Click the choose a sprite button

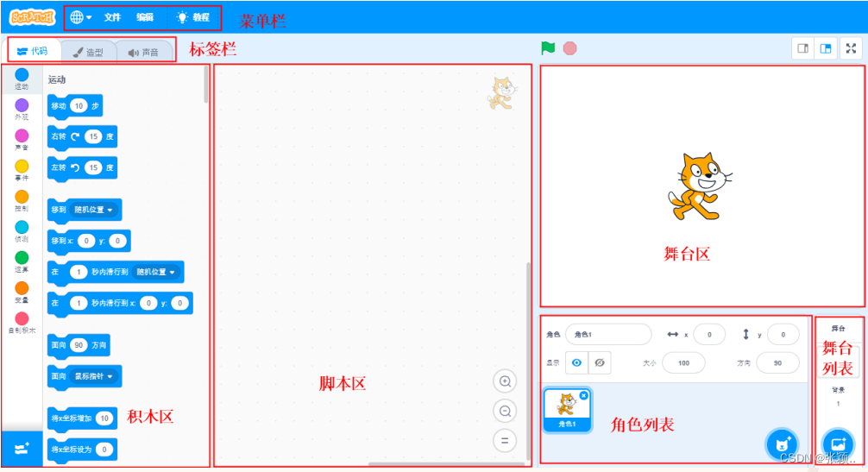[x=782, y=444]
